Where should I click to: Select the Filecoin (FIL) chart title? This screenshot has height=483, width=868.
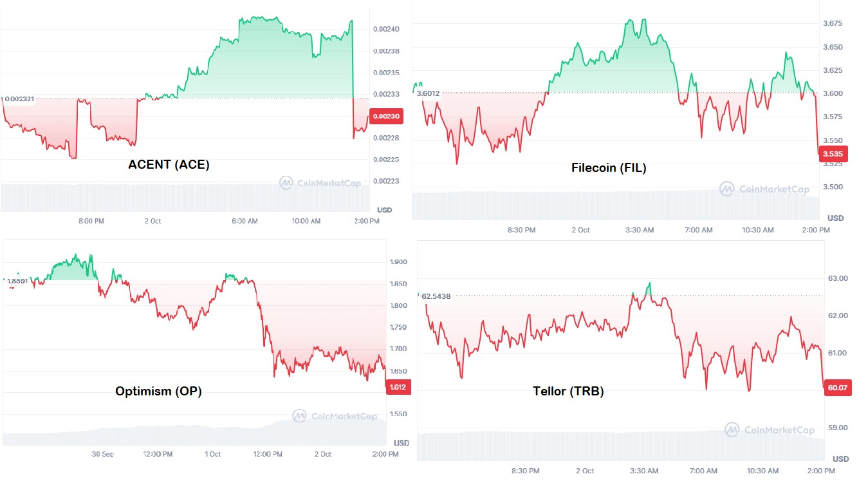pyautogui.click(x=609, y=168)
